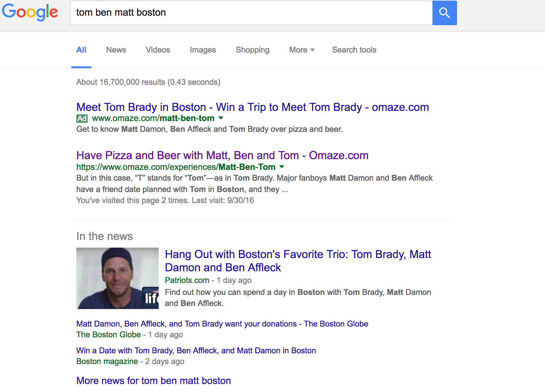Click the Tom Brady news thumbnail image
Screen dimensions: 545x392
[x=117, y=278]
